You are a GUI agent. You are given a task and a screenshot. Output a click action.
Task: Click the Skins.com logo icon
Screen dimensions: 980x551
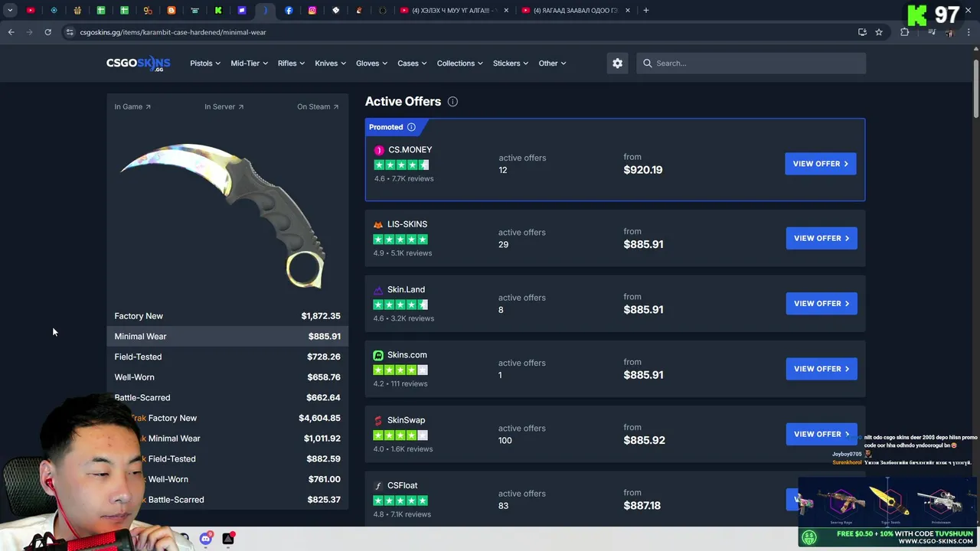click(378, 355)
